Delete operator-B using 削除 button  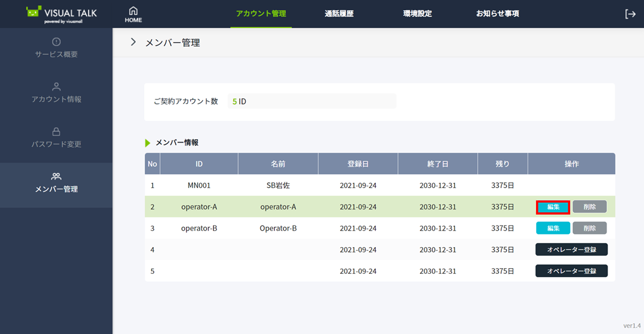[x=589, y=228]
